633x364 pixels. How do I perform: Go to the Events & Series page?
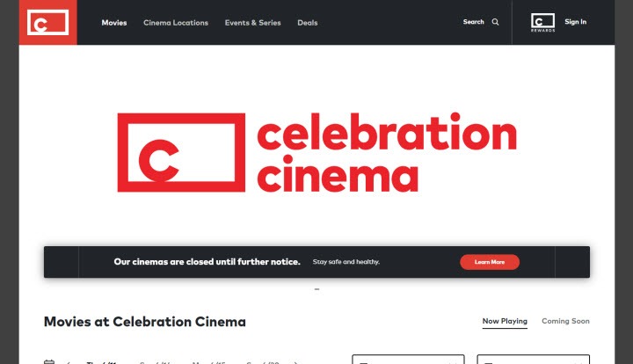click(252, 23)
